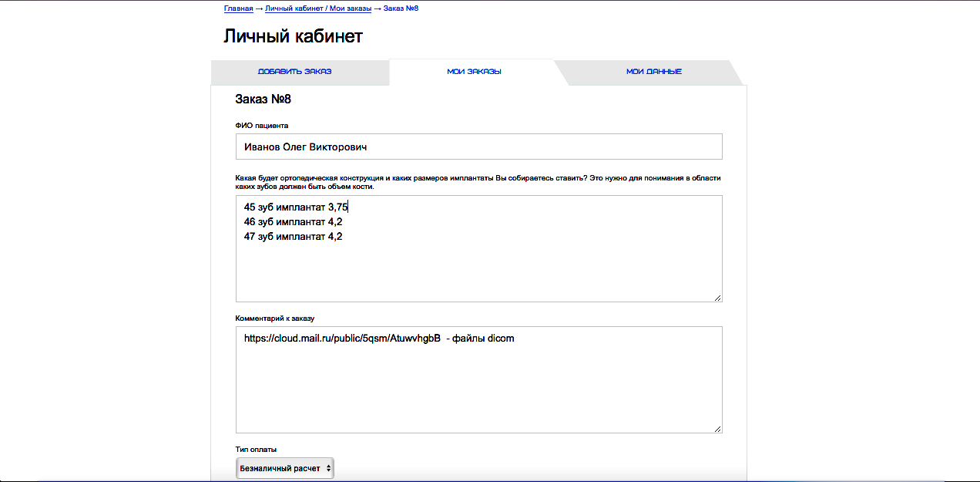Click the Заказ №8 breadcrumb link
Screen dimensions: 980x482
(x=401, y=8)
